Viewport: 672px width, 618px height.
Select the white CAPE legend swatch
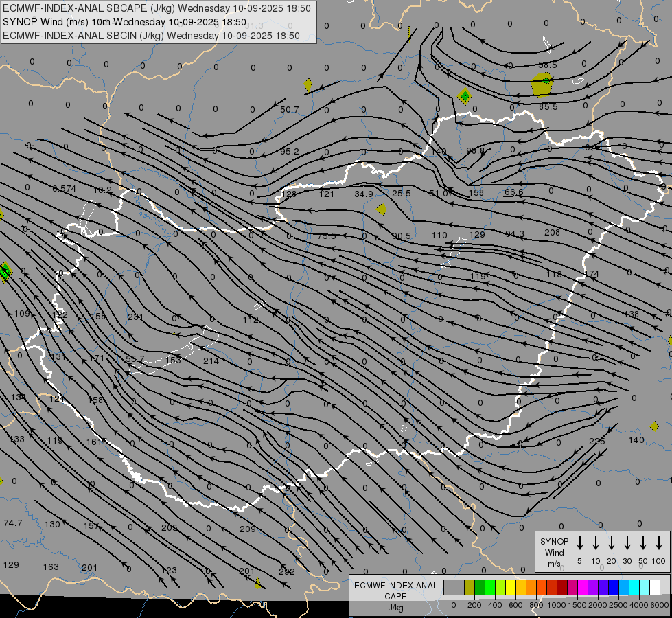tap(654, 588)
